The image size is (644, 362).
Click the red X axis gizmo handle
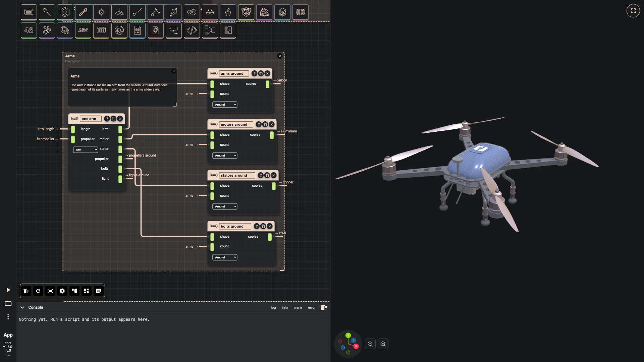pos(356,346)
